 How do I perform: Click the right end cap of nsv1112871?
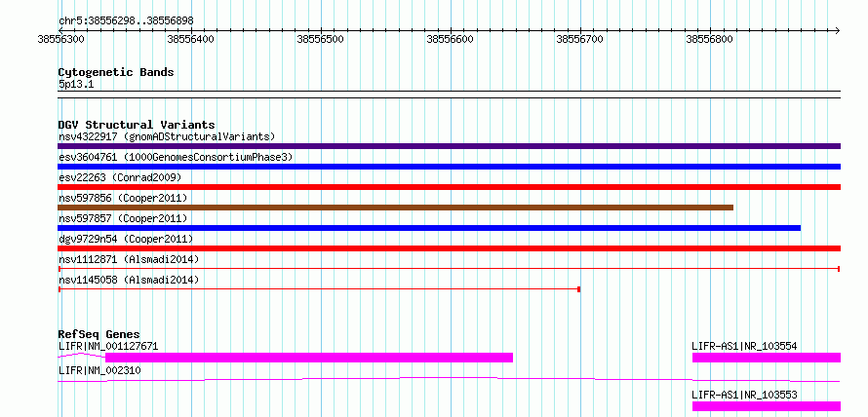(839, 269)
